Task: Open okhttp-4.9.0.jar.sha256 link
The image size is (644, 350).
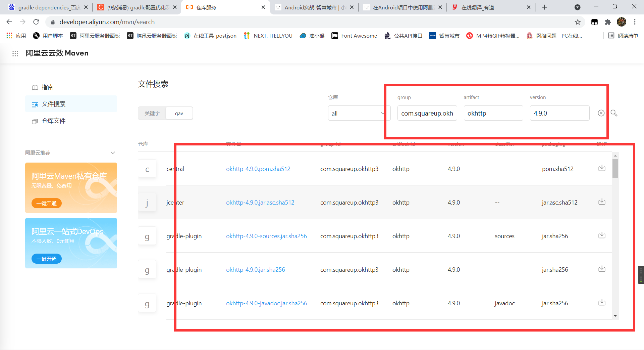Action: 256,270
